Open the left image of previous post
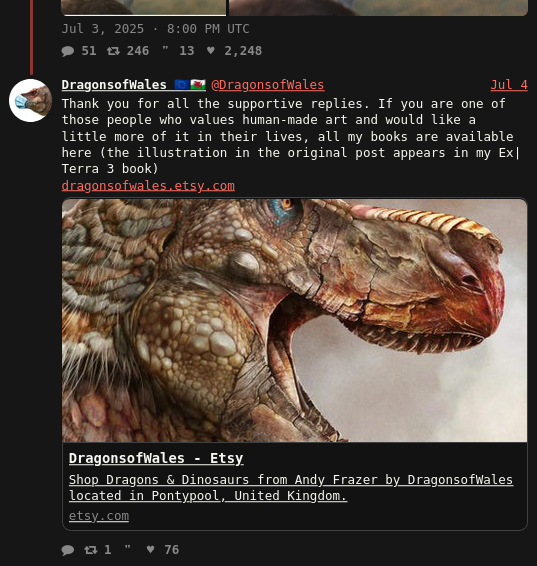537x566 pixels. click(144, 8)
